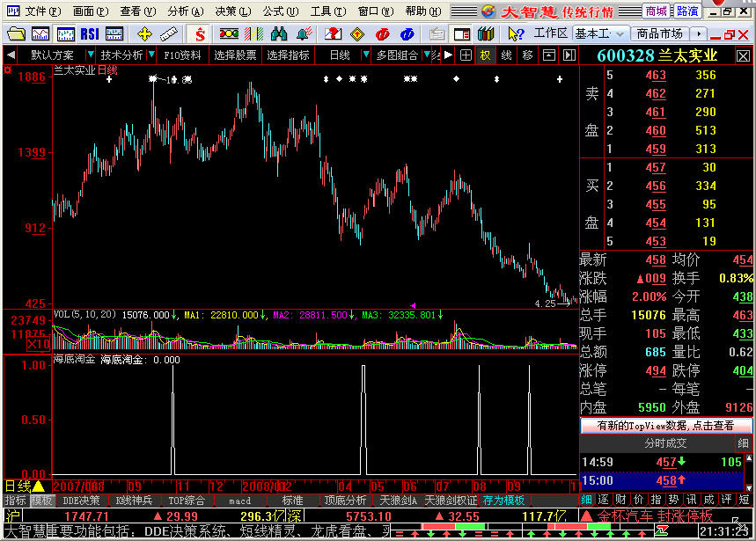
Task: Click the red S dollar icon
Action: [200, 34]
